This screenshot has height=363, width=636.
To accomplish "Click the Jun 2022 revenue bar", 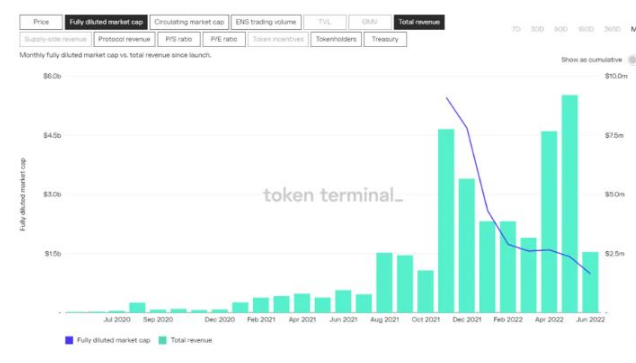I will point(590,282).
